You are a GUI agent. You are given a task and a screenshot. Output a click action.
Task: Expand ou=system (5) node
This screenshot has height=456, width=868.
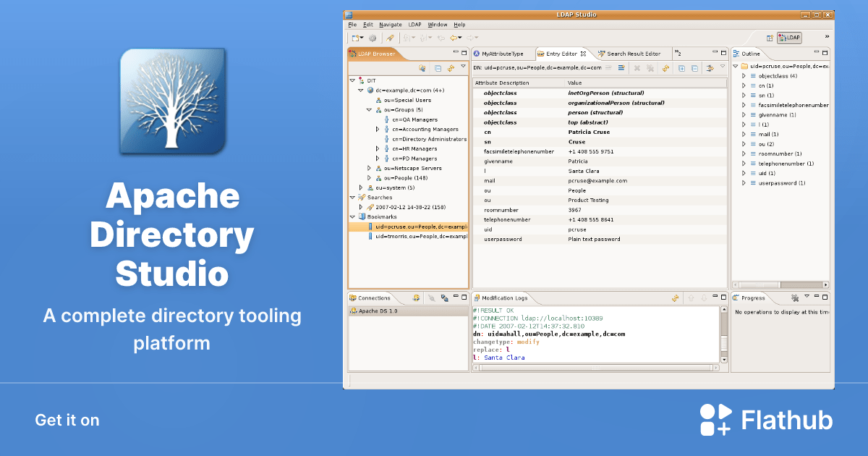click(361, 187)
